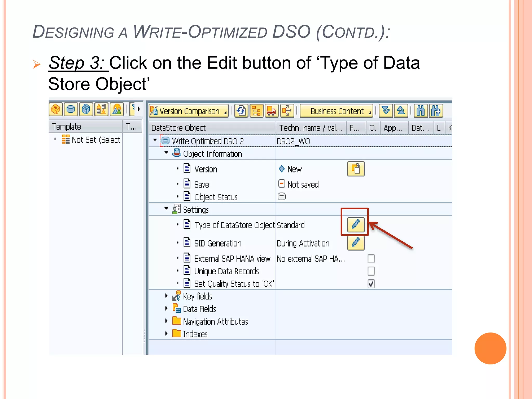Uncheck Set Quality Status to 'OK' checkbox
Screen dimensions: 532x399
click(371, 284)
